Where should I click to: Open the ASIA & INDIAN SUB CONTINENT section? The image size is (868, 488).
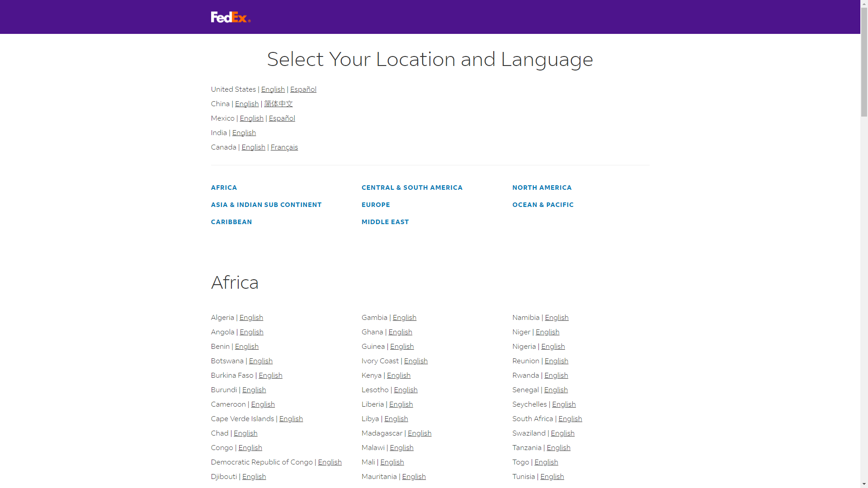click(x=266, y=204)
